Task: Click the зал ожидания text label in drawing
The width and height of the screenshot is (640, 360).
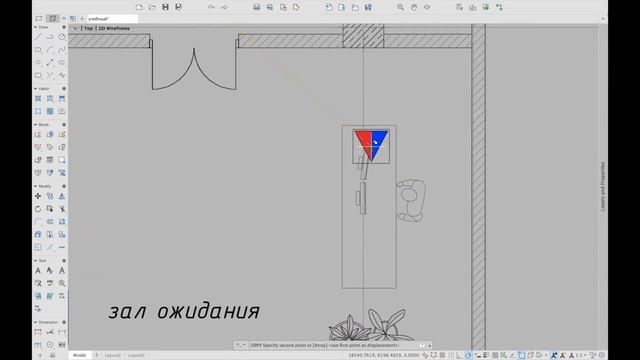Action: (x=184, y=311)
